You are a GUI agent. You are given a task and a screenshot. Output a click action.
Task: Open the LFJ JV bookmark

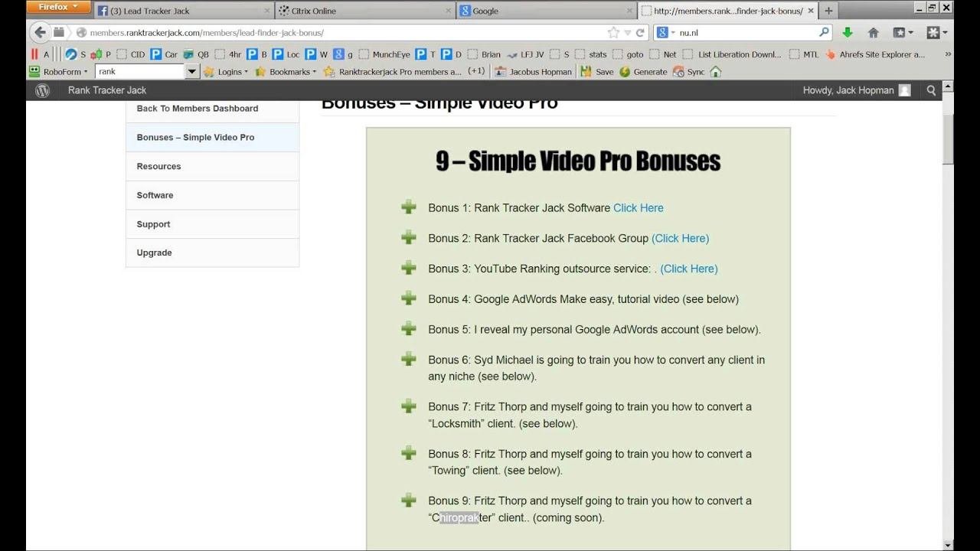tap(525, 54)
